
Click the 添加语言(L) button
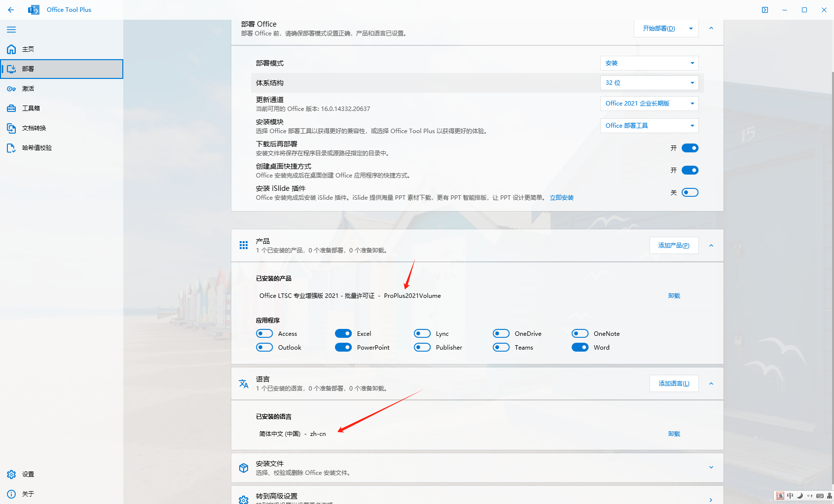tap(674, 384)
